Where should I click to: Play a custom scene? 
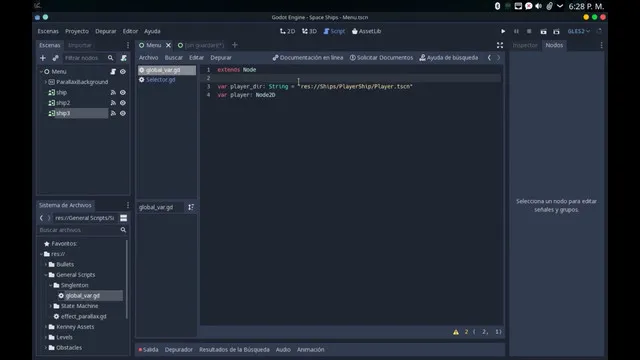(x=556, y=31)
